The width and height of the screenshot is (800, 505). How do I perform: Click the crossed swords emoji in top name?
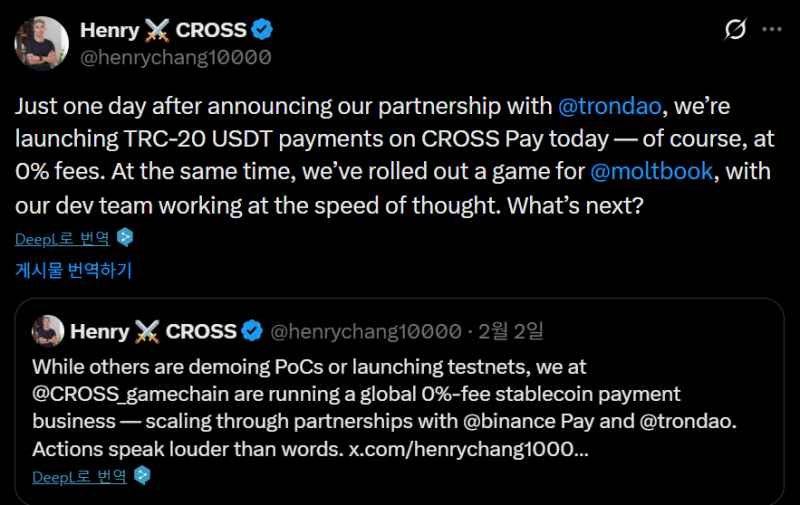click(156, 31)
